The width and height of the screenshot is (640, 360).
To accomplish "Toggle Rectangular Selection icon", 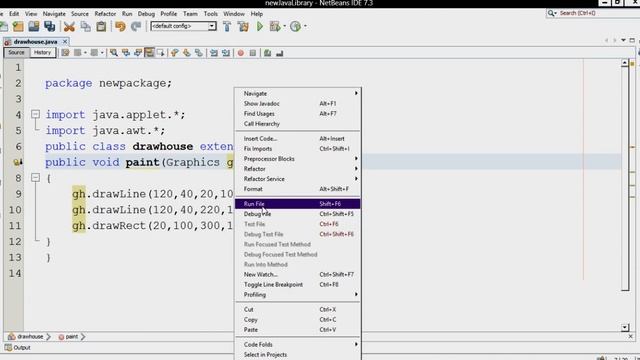I will [x=160, y=53].
